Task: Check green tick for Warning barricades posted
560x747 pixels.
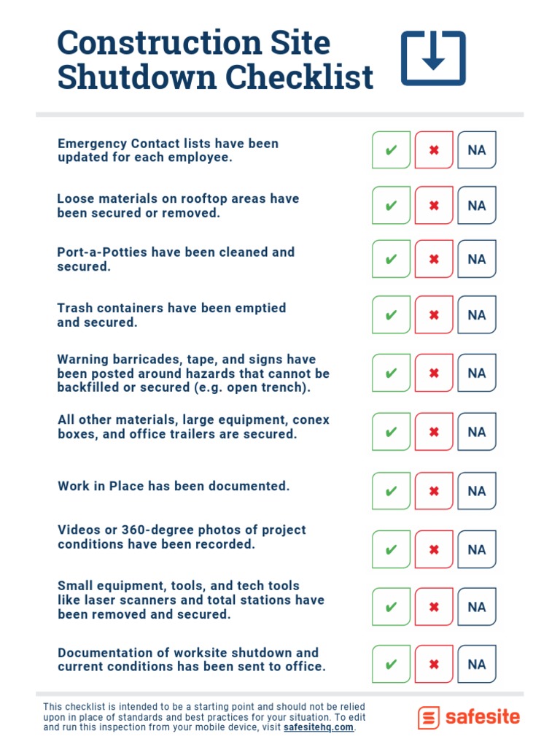Action: 391,373
